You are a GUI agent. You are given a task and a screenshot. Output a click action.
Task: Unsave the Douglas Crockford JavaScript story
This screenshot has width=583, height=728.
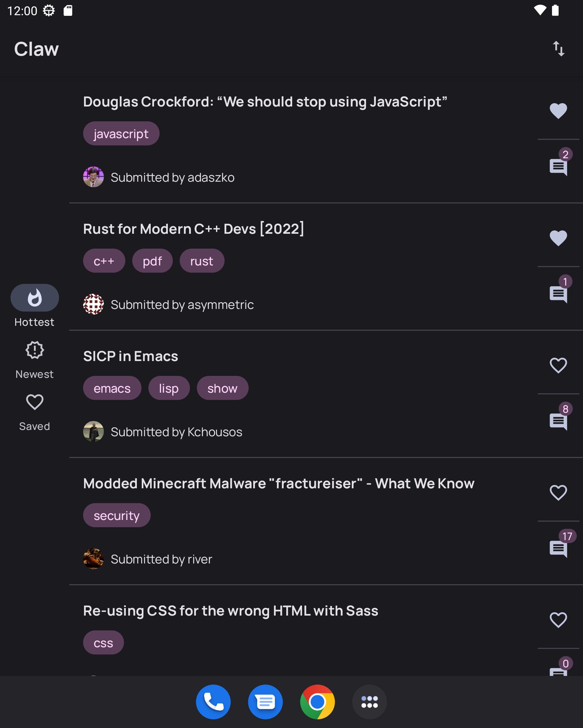pyautogui.click(x=558, y=111)
